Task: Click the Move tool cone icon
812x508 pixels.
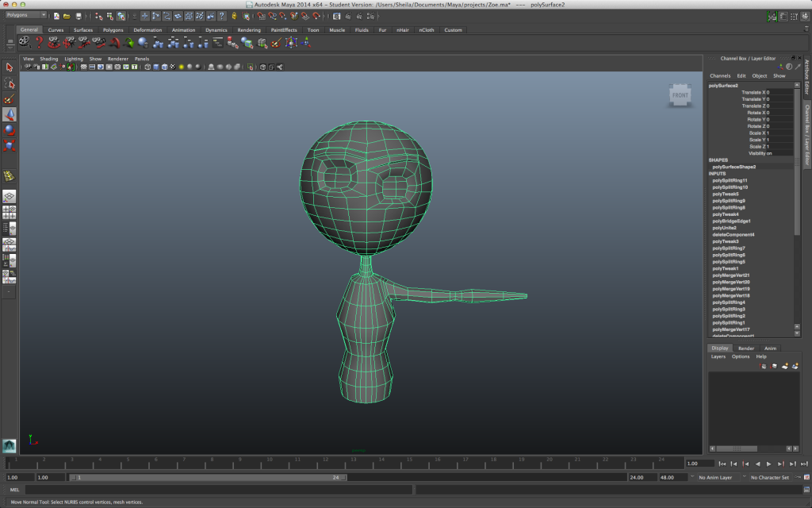Action: [10, 114]
